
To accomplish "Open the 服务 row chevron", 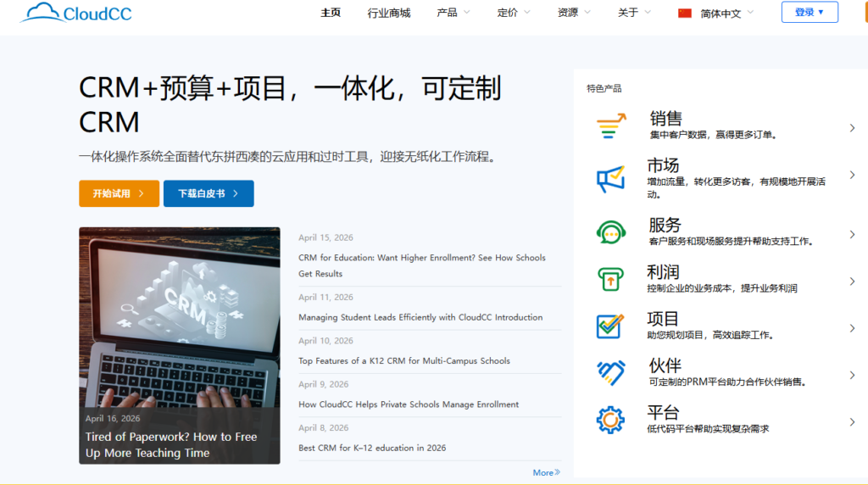I will click(852, 235).
